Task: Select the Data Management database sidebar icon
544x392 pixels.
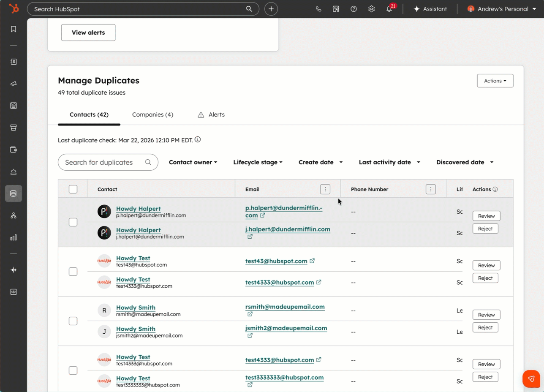Action: tap(13, 193)
